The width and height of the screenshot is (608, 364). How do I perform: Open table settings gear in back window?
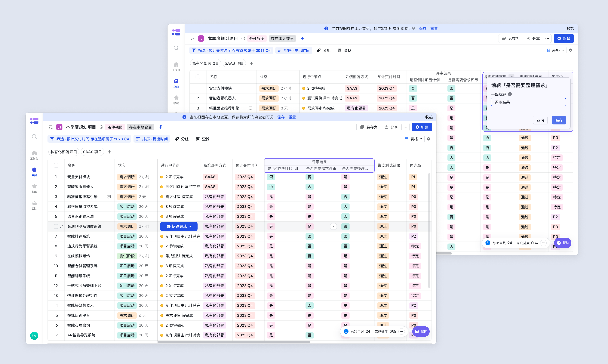coord(570,50)
